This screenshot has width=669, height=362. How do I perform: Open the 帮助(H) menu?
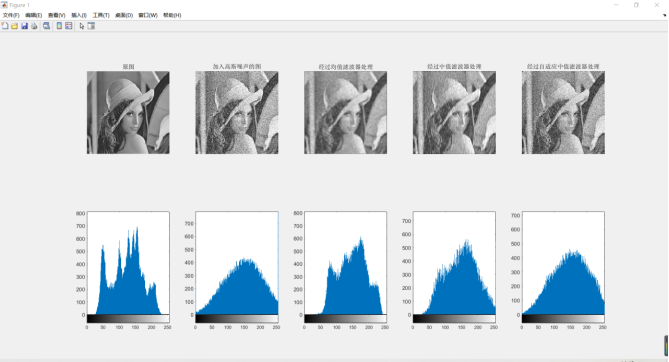pyautogui.click(x=172, y=15)
